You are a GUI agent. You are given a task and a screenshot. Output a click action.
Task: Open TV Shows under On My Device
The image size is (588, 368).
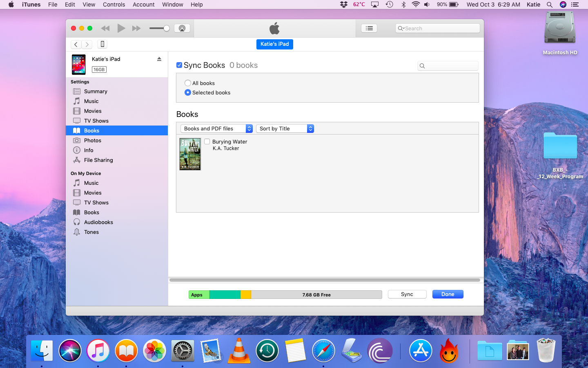tap(117, 202)
